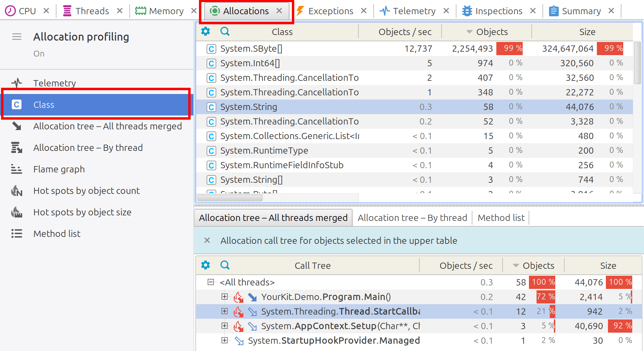Click hot spot flame icon beside AppContext.Setup

pyautogui.click(x=238, y=326)
